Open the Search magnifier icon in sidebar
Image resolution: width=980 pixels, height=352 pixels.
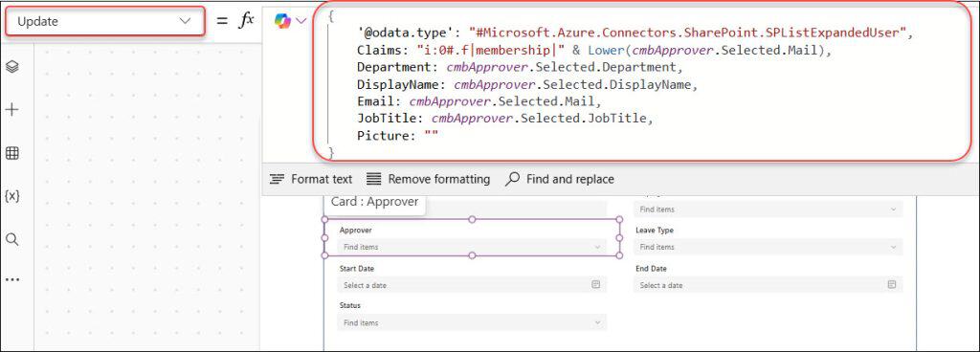11,239
